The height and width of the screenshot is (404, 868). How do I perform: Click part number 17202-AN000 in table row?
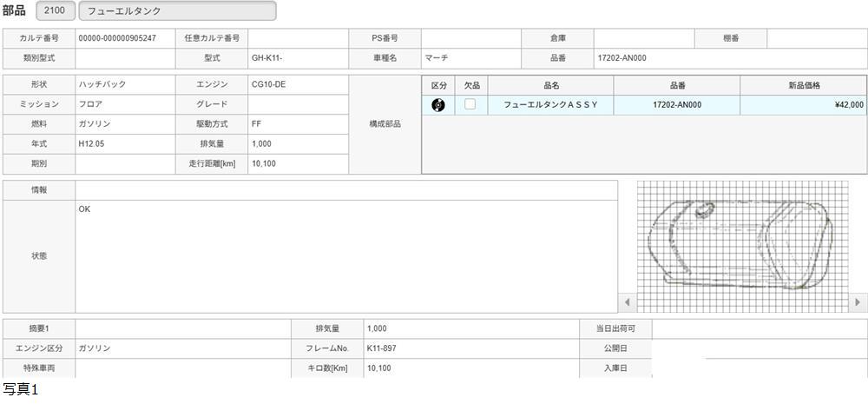[677, 105]
